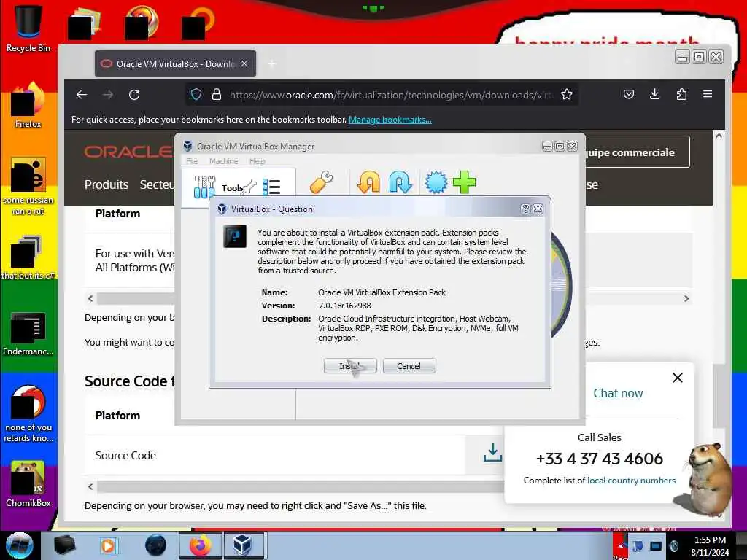Open the local country numbers link

(x=631, y=481)
